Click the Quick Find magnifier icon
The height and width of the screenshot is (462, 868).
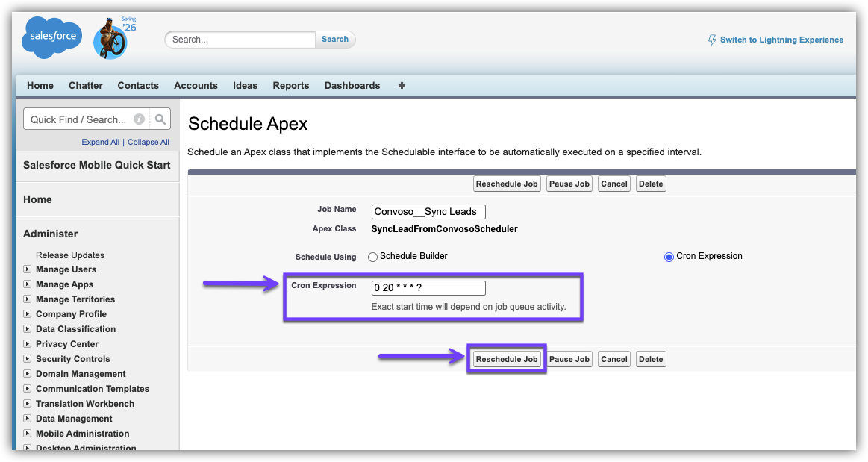(x=160, y=119)
